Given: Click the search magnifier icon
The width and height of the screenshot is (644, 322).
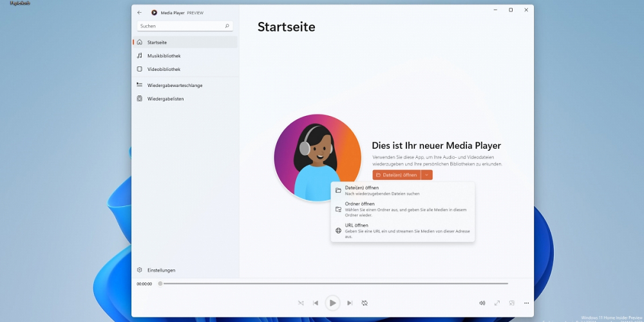Looking at the screenshot, I should coord(227,26).
